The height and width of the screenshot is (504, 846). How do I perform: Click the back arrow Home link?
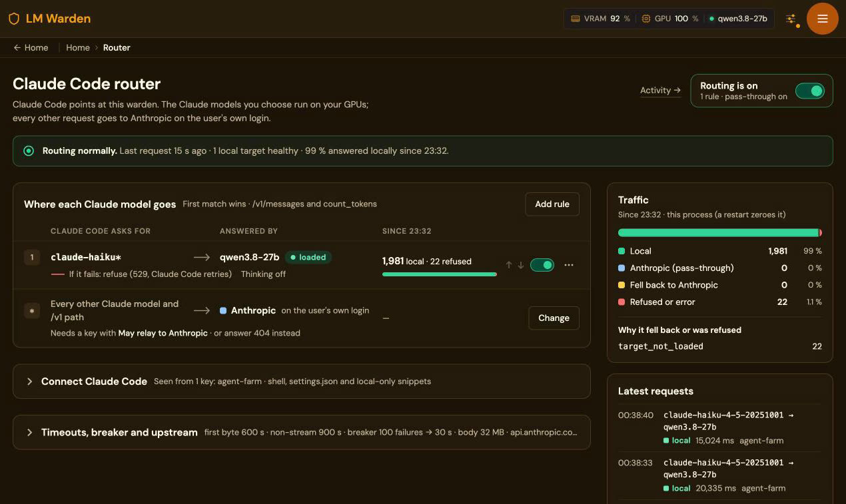pos(31,47)
